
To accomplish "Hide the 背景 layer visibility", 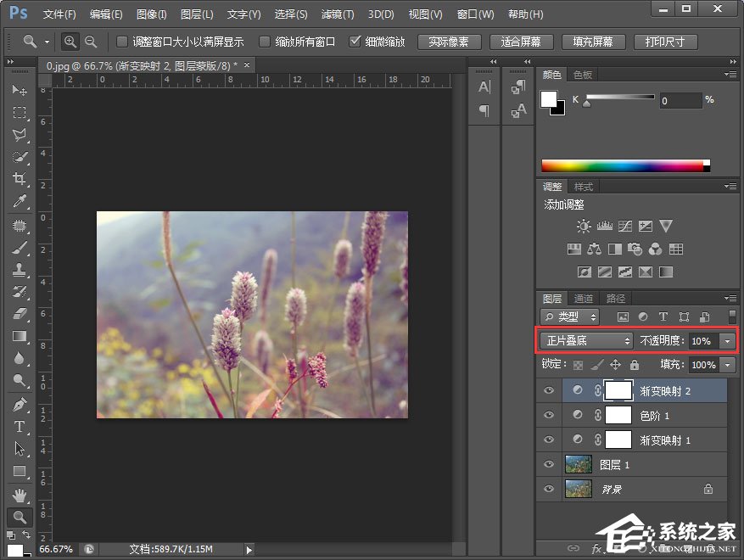I will click(x=549, y=489).
